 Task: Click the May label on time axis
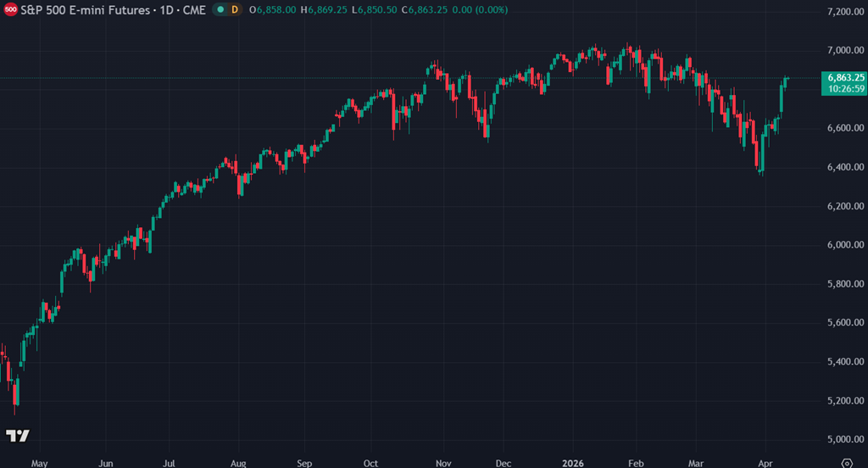(x=40, y=464)
